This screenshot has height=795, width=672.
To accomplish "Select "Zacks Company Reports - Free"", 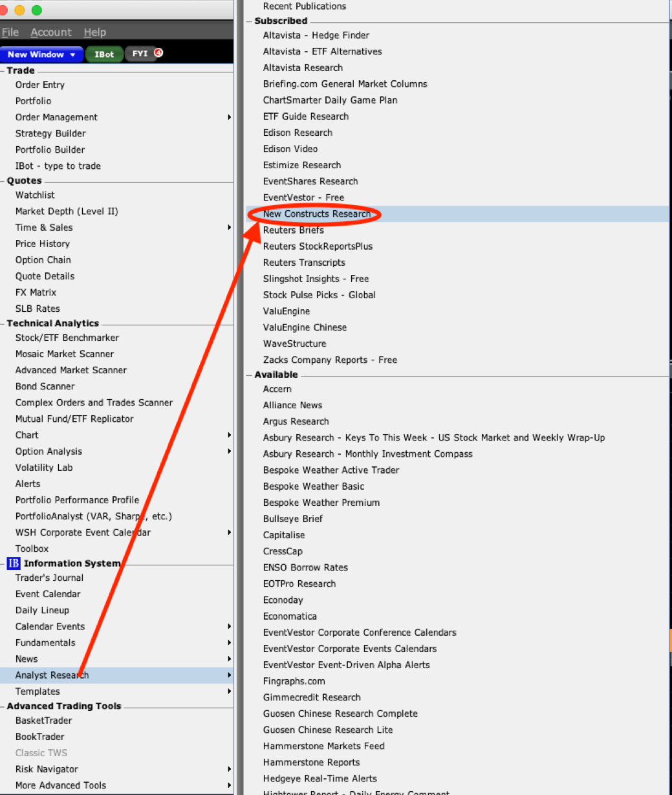I will point(330,360).
